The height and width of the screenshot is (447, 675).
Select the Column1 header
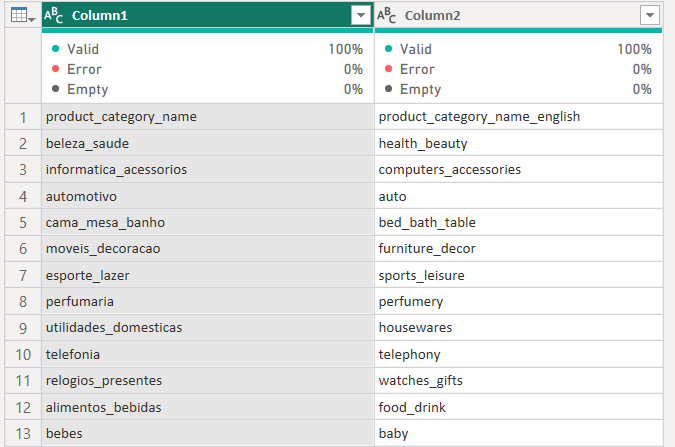pyautogui.click(x=207, y=16)
